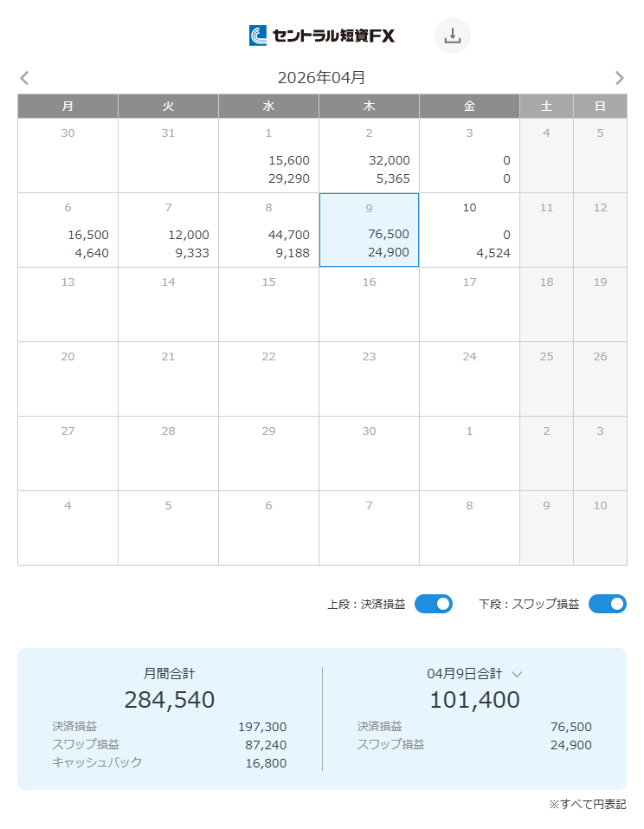
Task: Click the 月間合計 284,540 total
Action: coord(170,699)
